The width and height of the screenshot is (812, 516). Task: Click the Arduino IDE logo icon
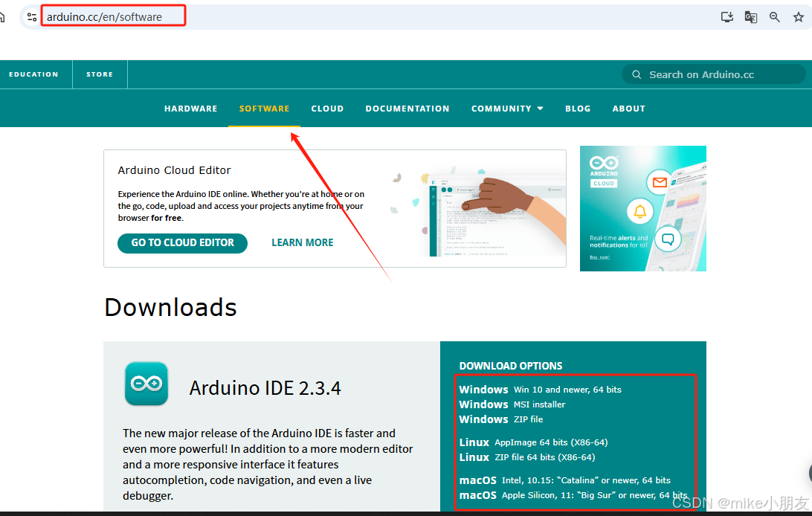(x=146, y=384)
